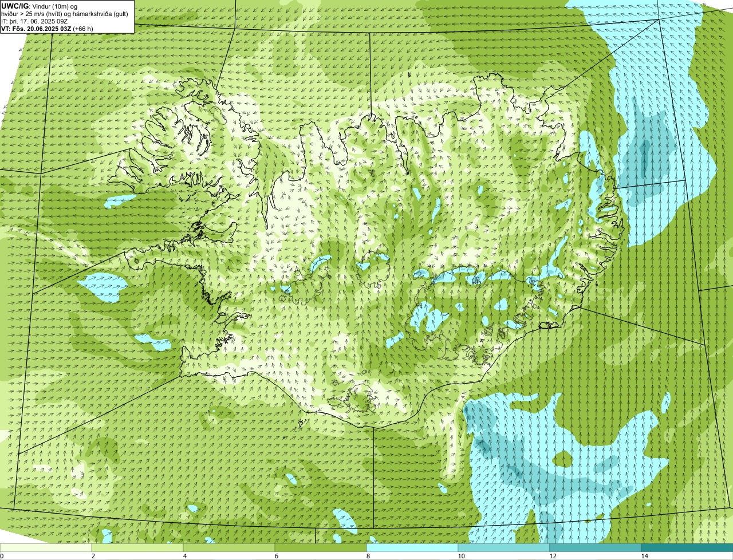Click the scale label '8'

pyautogui.click(x=368, y=556)
